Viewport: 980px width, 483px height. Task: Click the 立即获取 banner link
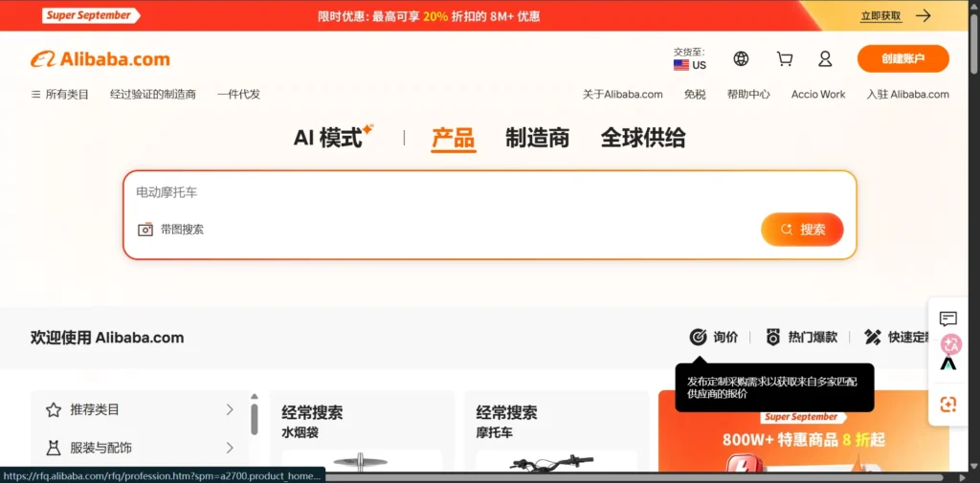(x=880, y=15)
